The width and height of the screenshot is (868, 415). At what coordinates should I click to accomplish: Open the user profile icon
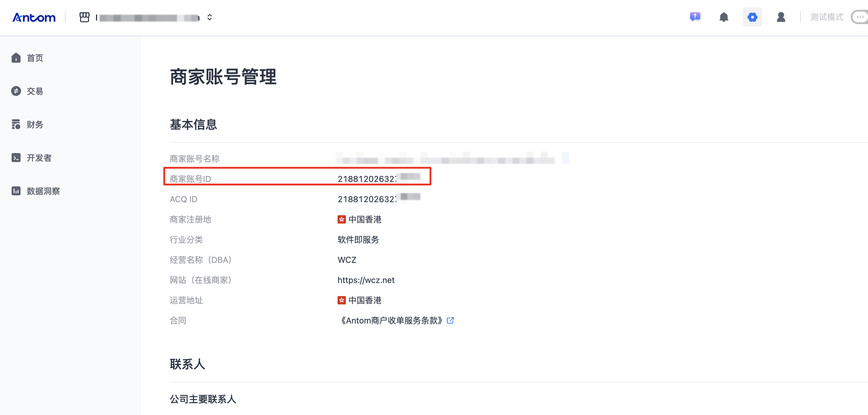click(x=781, y=17)
